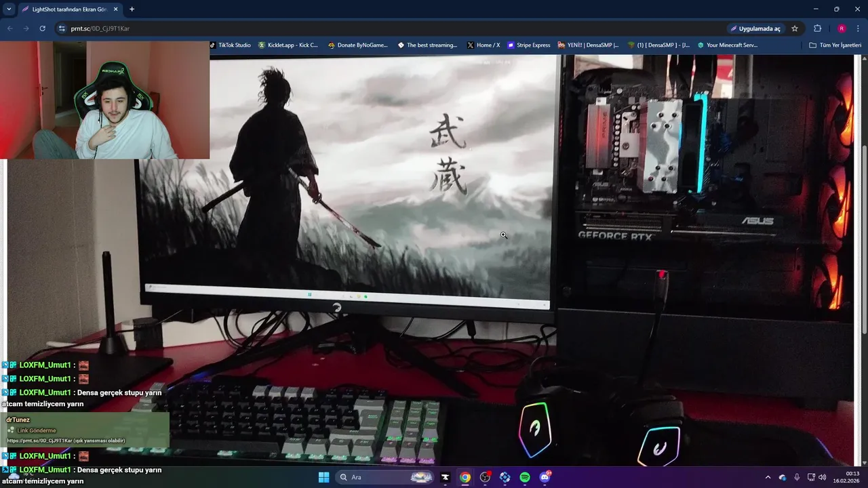Click the drTunez username in chat overlay
Viewport: 868px width, 488px height.
coord(18,420)
